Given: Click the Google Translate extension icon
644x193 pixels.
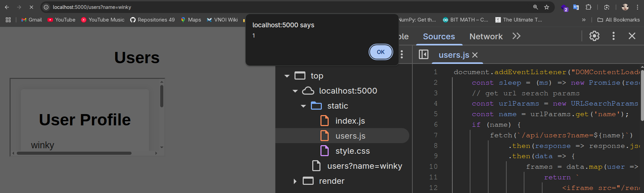Looking at the screenshot, I should tap(576, 7).
